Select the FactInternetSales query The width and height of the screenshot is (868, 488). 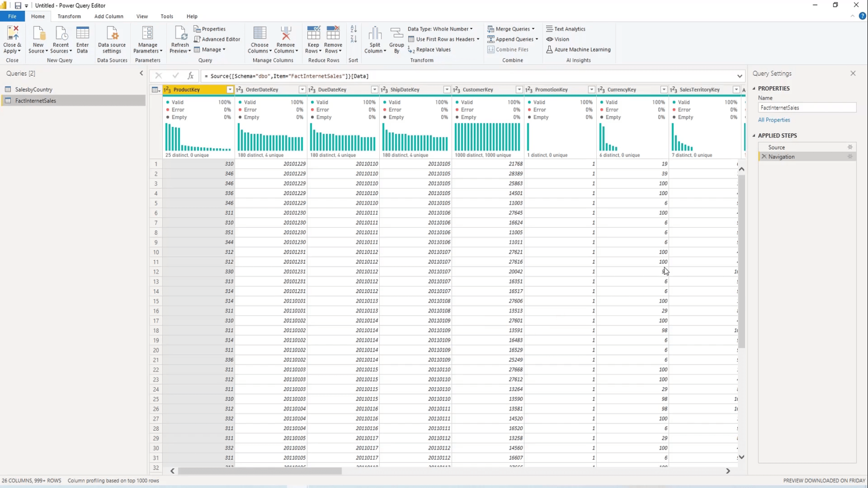point(73,101)
